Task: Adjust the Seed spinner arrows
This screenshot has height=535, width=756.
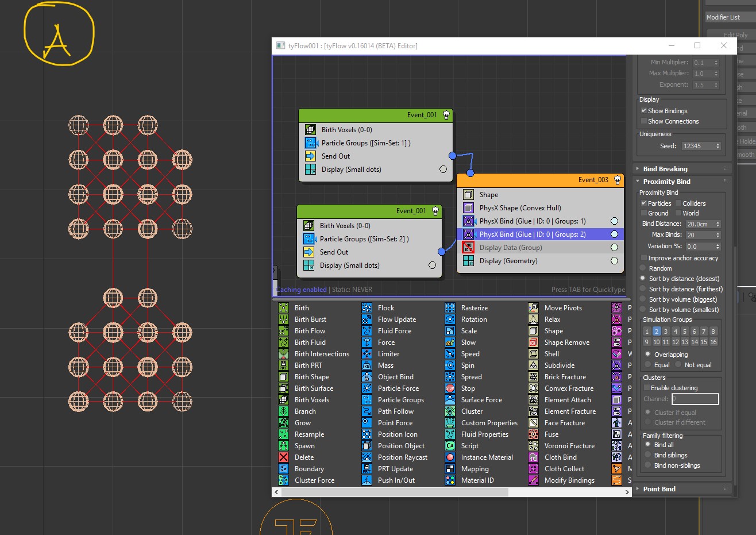Action: [718, 147]
